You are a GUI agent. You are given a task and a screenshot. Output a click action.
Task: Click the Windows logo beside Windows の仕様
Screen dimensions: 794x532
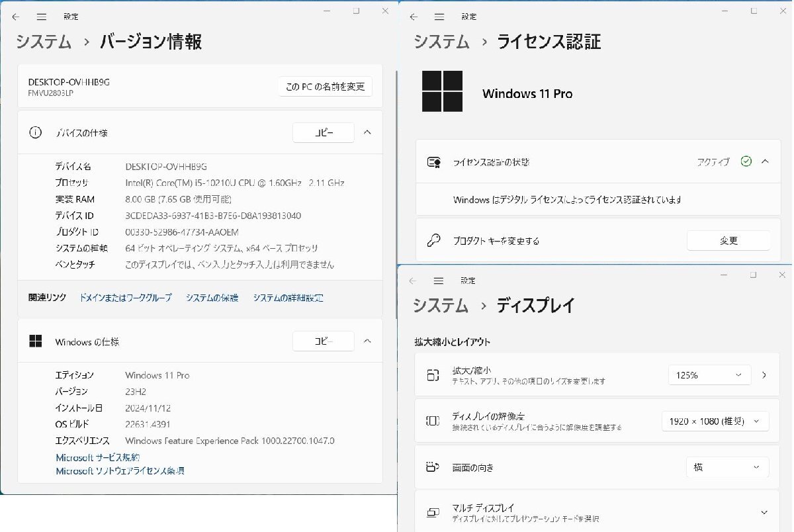point(35,341)
